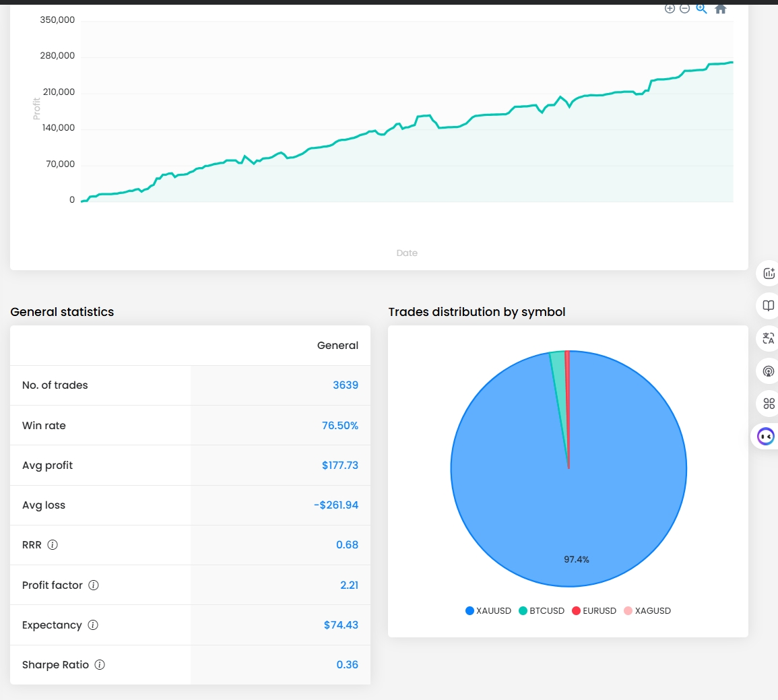Click the 97.4% pie label
The height and width of the screenshot is (700, 778).
point(577,560)
